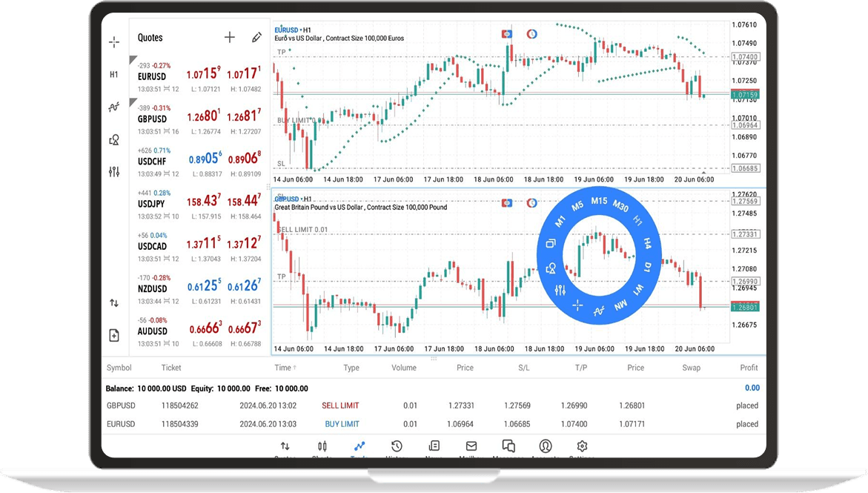Viewport: 868px width, 493px height.
Task: Choose D1 timeframe in the radial menu
Action: coord(647,268)
